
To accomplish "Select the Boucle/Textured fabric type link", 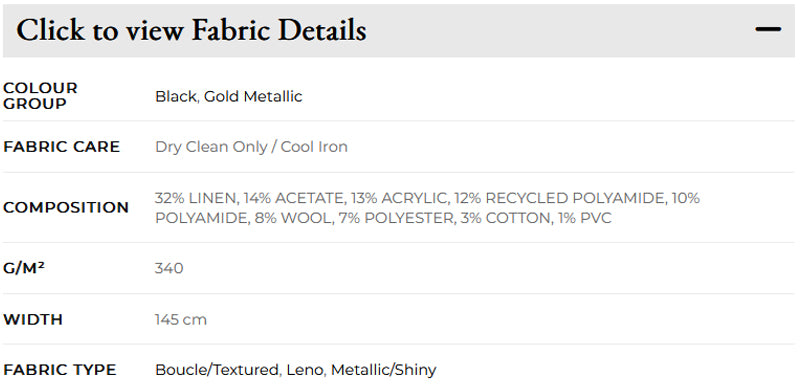I will (x=217, y=370).
